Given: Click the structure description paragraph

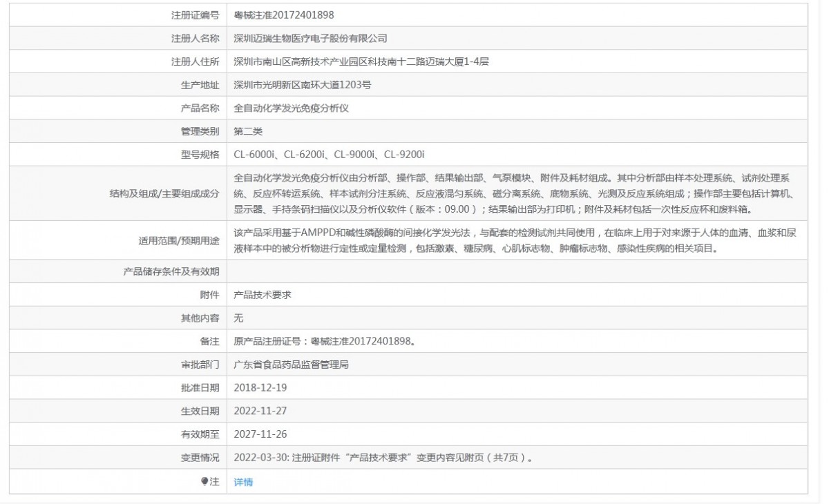Looking at the screenshot, I should pyautogui.click(x=516, y=193).
